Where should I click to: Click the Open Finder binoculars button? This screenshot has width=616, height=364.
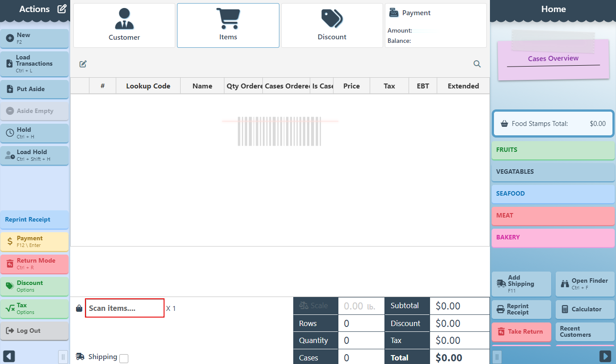click(x=585, y=284)
